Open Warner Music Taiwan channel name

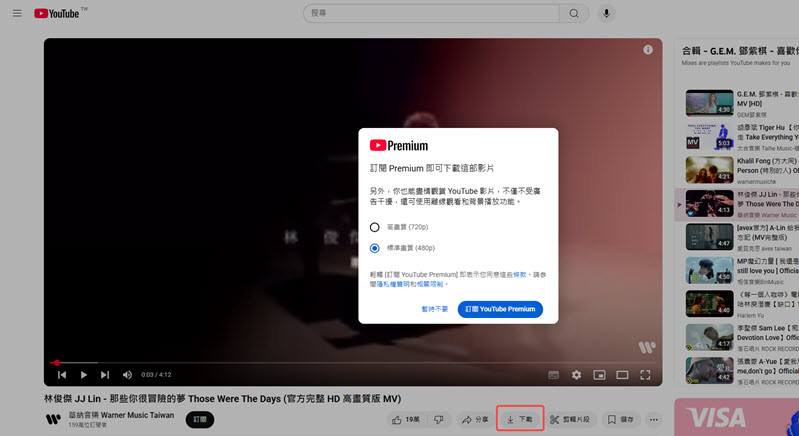tap(121, 415)
